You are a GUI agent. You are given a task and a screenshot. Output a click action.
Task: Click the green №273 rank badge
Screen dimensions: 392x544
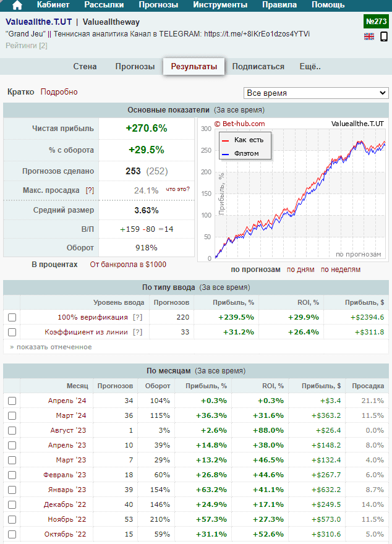376,21
